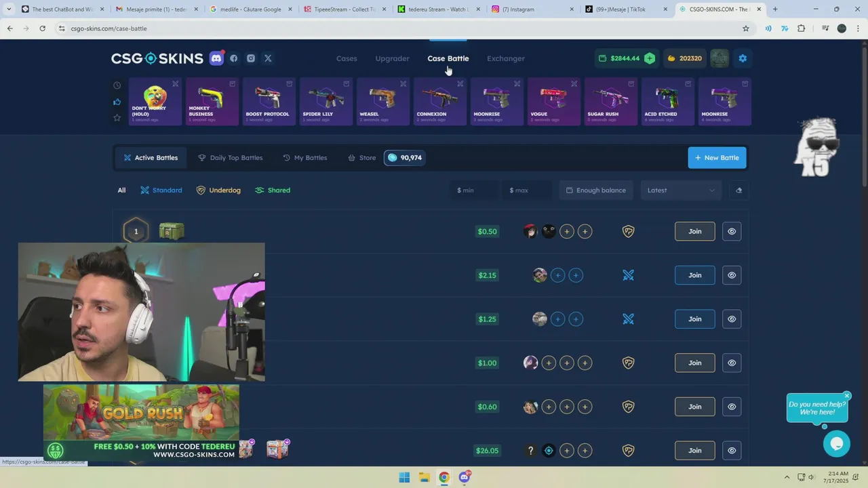Show favorites via star icon
The height and width of the screenshot is (488, 868).
117,118
